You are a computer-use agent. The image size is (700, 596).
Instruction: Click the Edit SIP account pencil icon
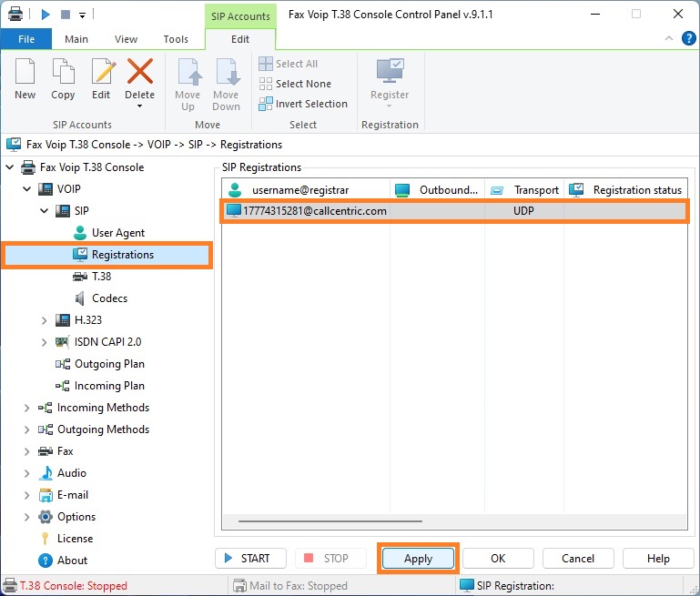pyautogui.click(x=104, y=71)
